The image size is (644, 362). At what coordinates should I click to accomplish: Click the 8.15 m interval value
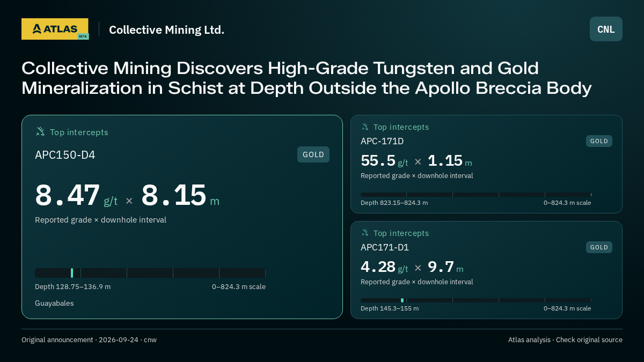coord(180,195)
